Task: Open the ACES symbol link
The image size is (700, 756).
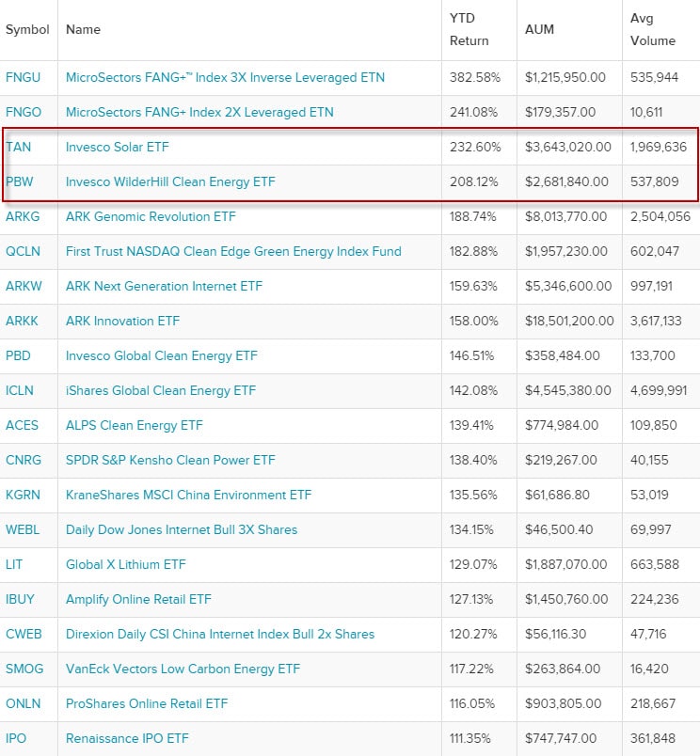Action: [x=22, y=425]
